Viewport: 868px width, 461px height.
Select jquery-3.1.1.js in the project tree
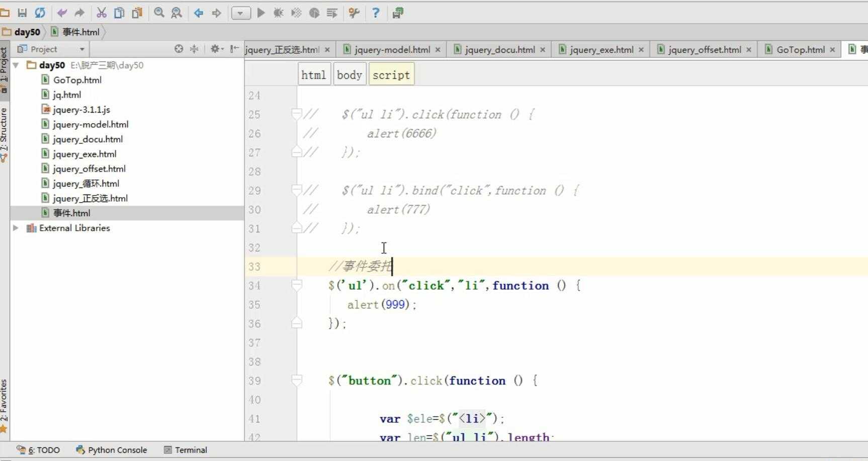[81, 110]
